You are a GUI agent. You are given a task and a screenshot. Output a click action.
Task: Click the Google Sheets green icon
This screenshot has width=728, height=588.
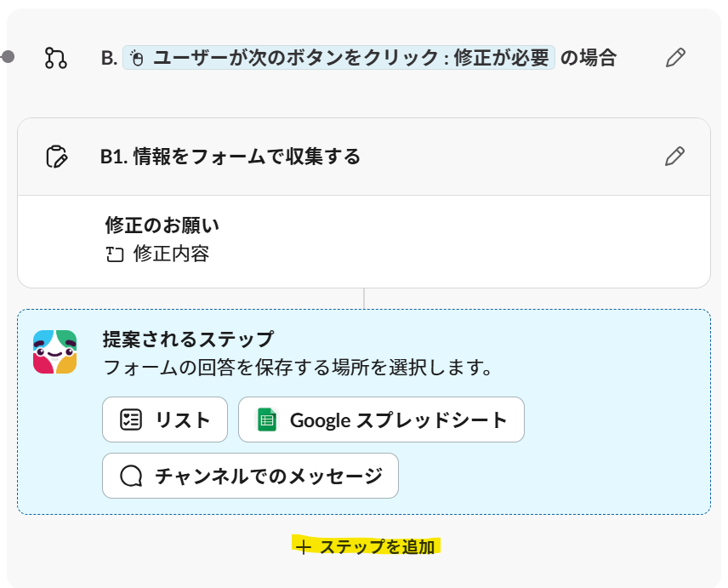coord(267,420)
